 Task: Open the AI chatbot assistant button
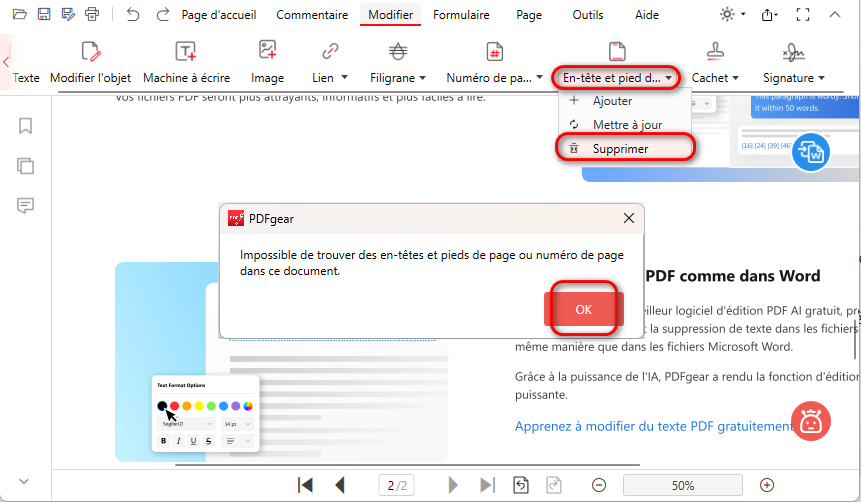[x=811, y=422]
